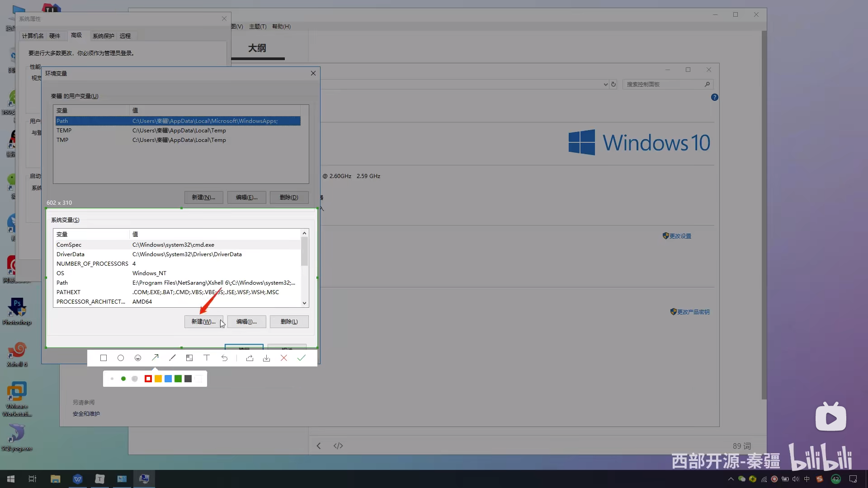The height and width of the screenshot is (488, 868).
Task: Choose the largest stroke size dot
Action: pos(135,379)
